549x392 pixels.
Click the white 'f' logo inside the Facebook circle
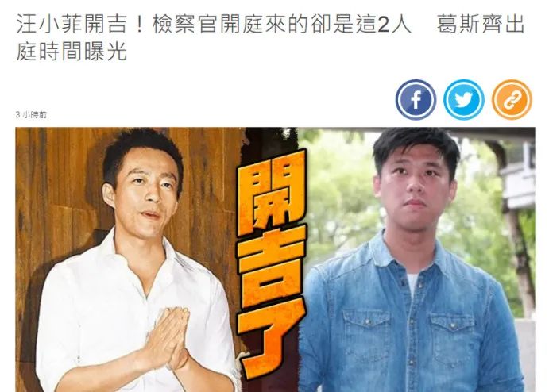pos(416,100)
